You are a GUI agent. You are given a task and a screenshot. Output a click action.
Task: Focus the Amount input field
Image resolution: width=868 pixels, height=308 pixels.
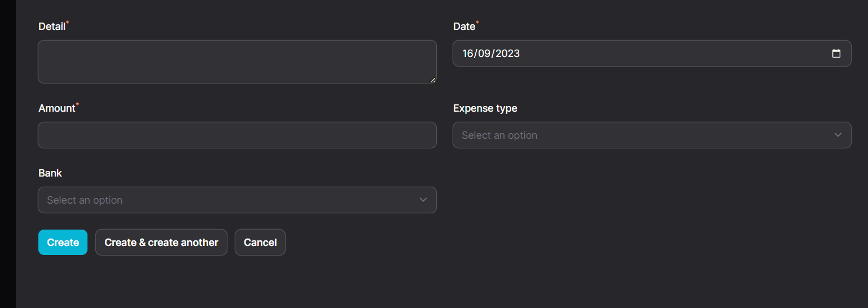(x=237, y=135)
